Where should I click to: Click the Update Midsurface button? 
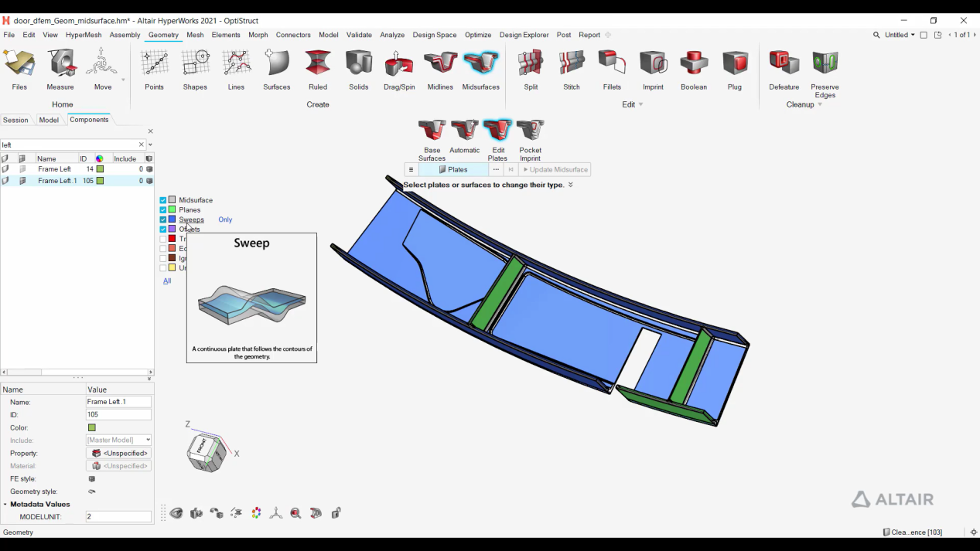(555, 170)
